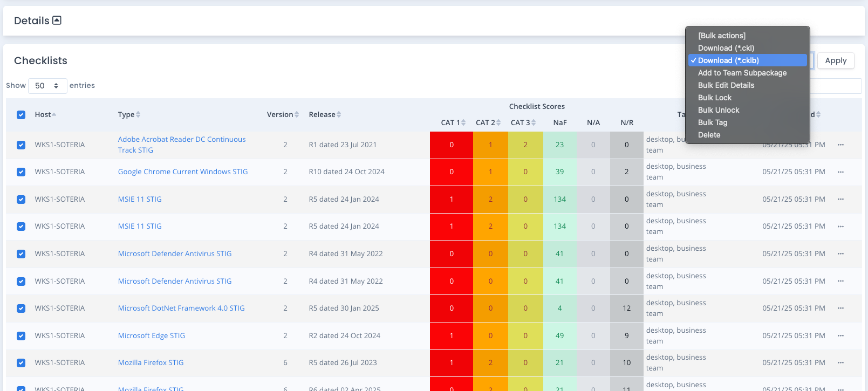Click red CAT 1 cell in Adobe row
This screenshot has width=868, height=391.
pos(452,145)
